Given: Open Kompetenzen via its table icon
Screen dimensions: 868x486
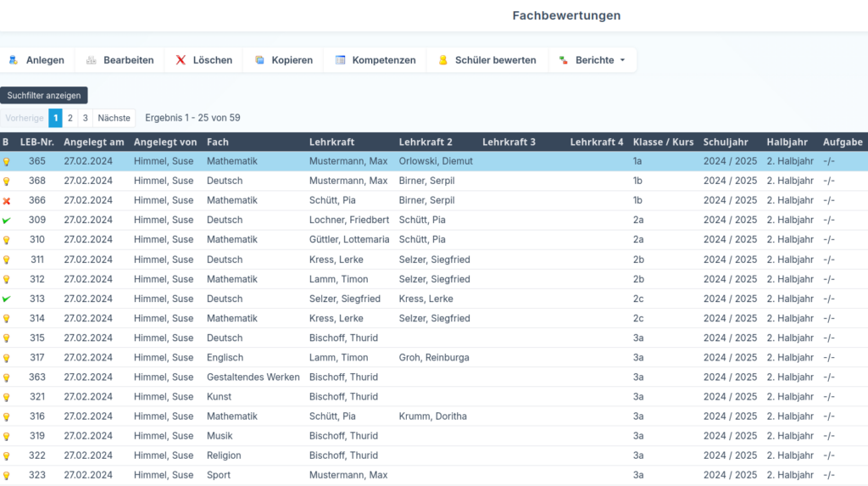Looking at the screenshot, I should click(340, 60).
